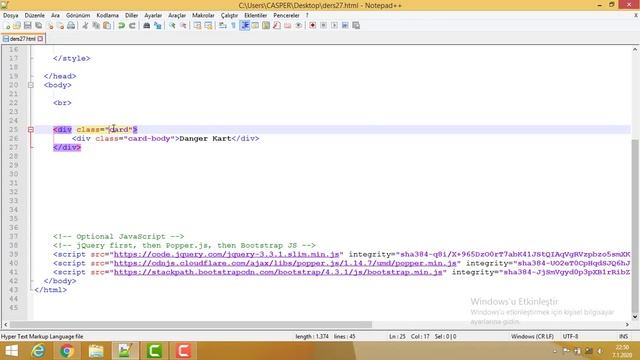
Task: Cut selection with the scissors icon
Action: (x=85, y=25)
